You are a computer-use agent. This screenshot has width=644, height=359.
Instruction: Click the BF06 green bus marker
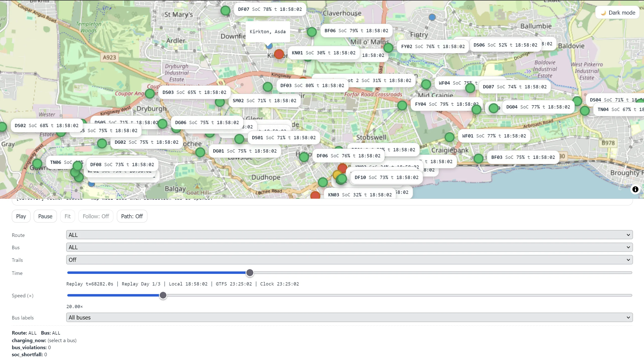312,32
